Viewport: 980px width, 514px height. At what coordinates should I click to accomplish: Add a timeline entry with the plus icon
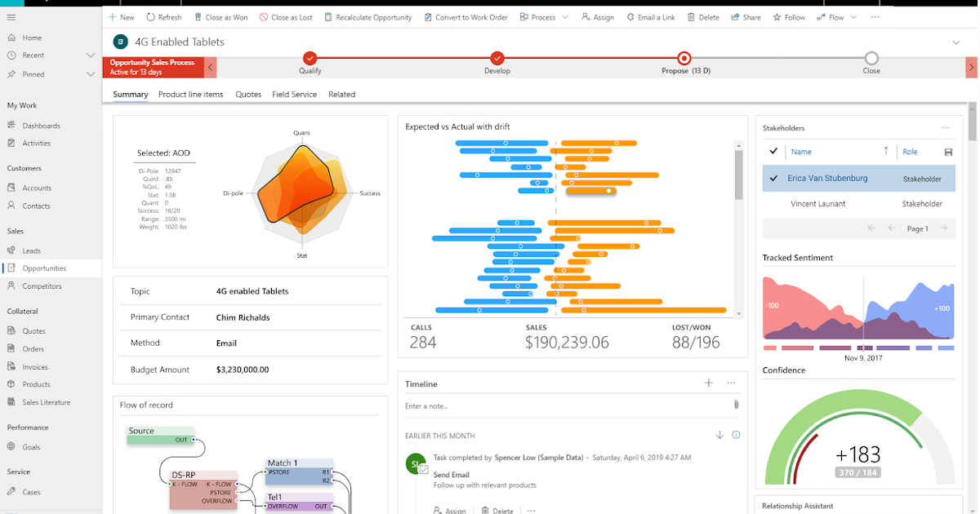pyautogui.click(x=708, y=382)
